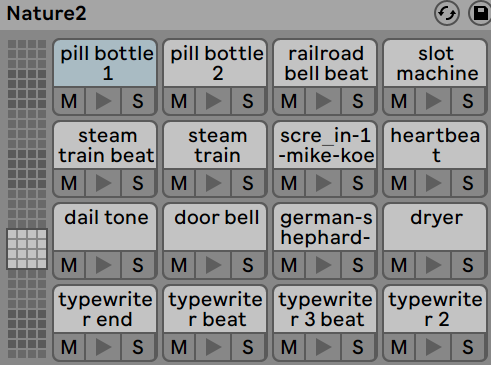Solo the dryer pad

click(x=468, y=265)
